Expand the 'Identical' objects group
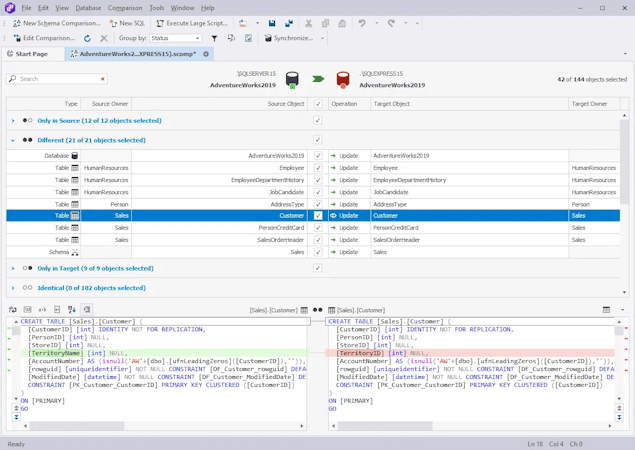 click(x=13, y=288)
